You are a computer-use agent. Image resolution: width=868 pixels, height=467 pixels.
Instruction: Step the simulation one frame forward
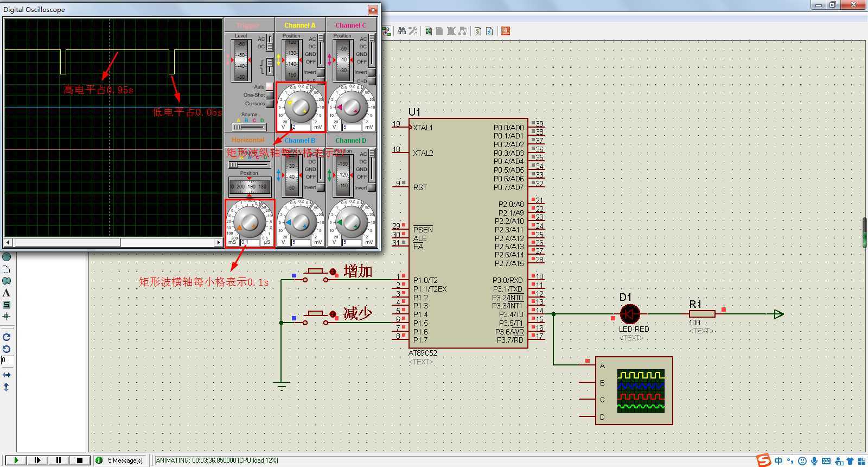click(x=37, y=460)
